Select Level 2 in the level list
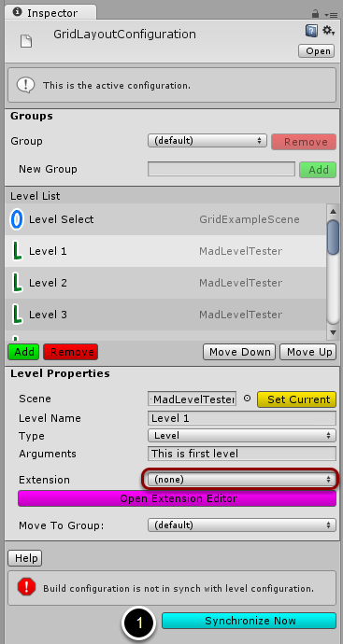This screenshot has width=343, height=644. [x=165, y=283]
